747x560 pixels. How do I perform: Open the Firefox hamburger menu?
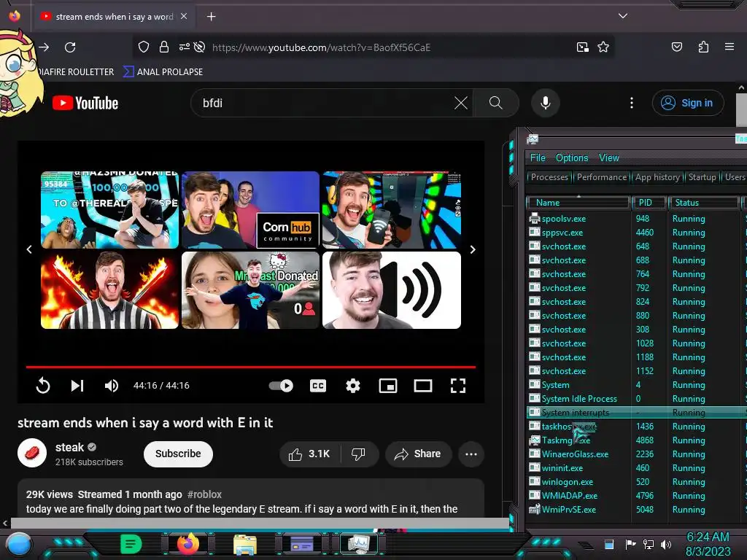[x=729, y=47]
